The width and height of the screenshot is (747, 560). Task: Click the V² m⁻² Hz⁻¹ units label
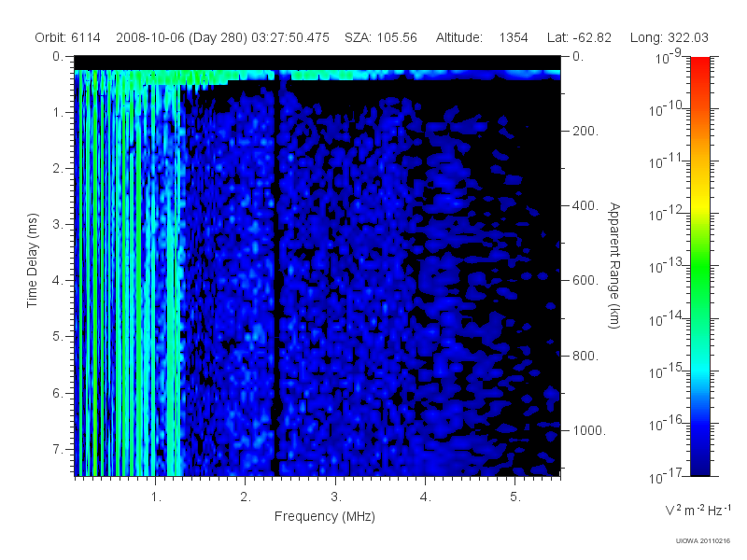698,510
